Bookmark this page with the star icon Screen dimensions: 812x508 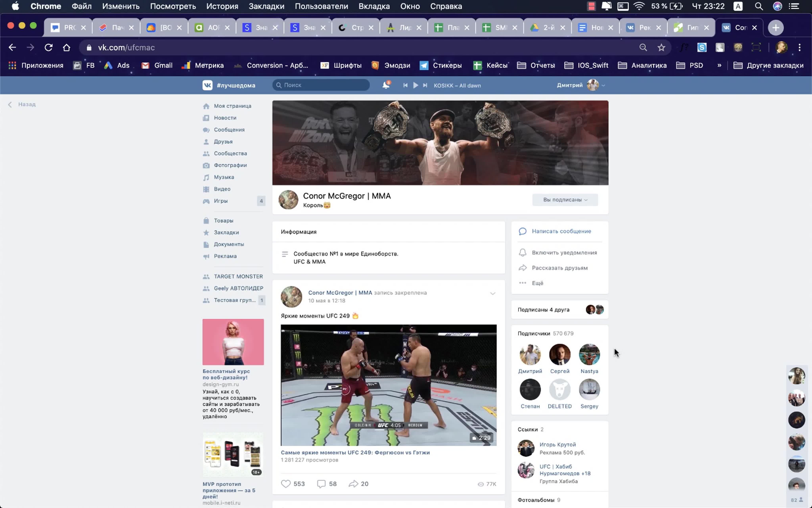(x=661, y=47)
